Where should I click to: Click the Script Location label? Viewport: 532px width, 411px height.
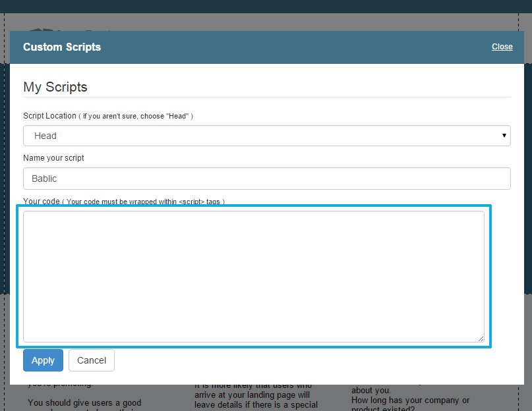coord(49,116)
